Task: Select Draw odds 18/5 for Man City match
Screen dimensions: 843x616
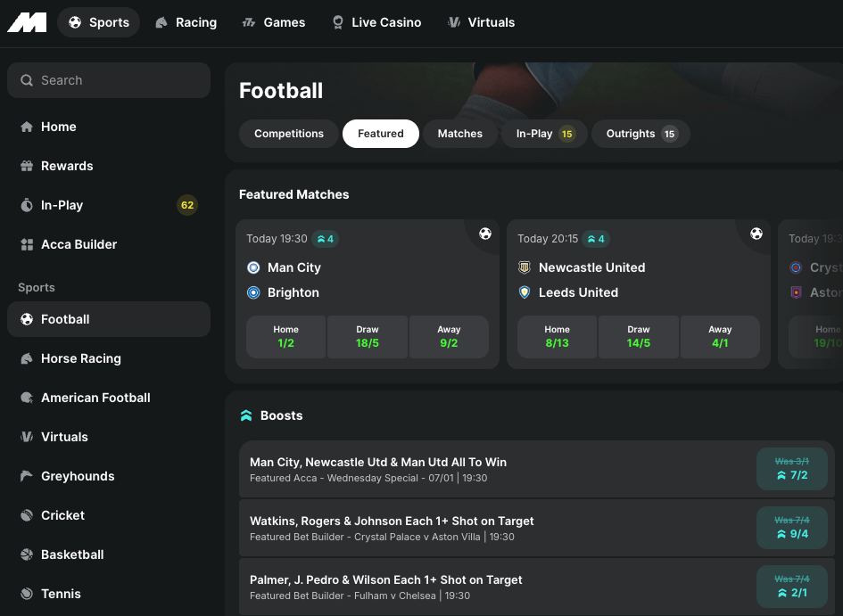Action: point(368,336)
